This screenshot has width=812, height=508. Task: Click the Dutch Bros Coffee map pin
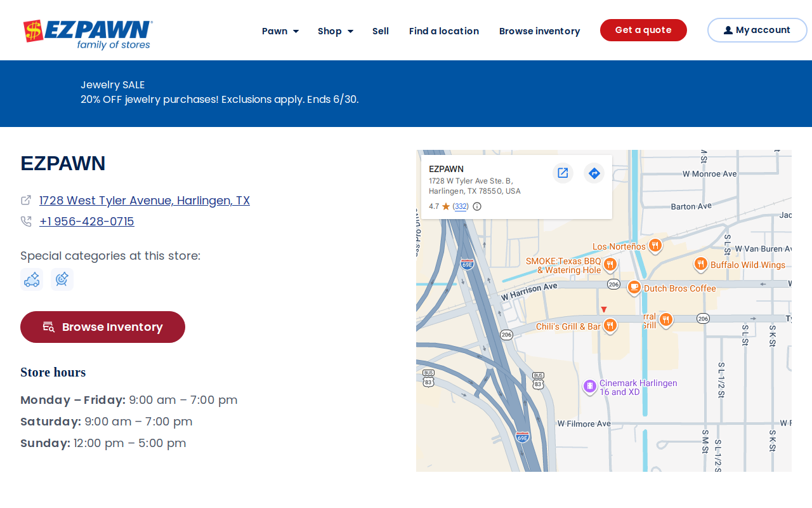(634, 288)
